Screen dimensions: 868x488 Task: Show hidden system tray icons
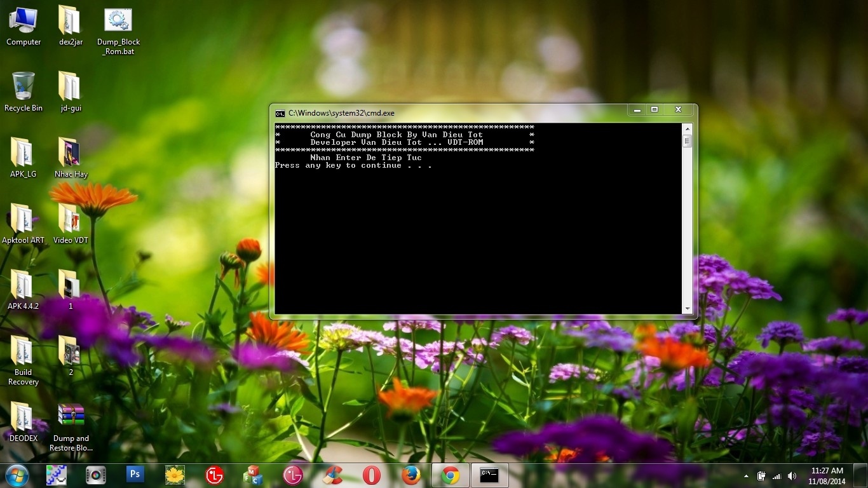(746, 476)
